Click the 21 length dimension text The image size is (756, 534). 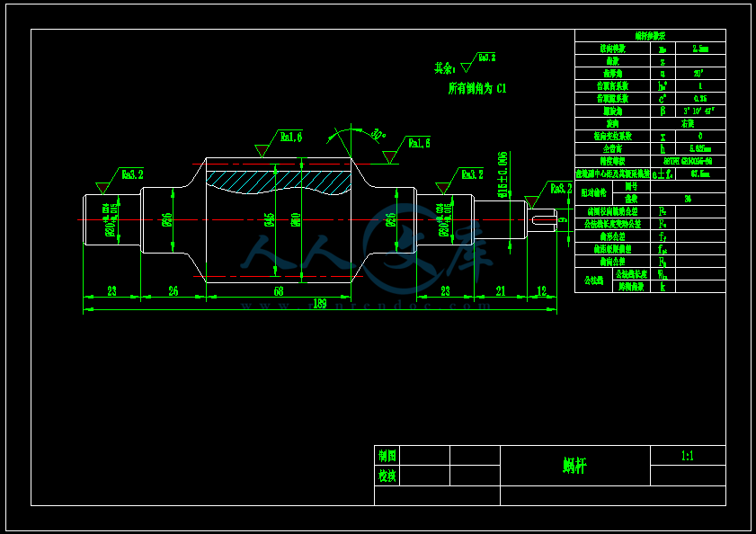coord(501,291)
